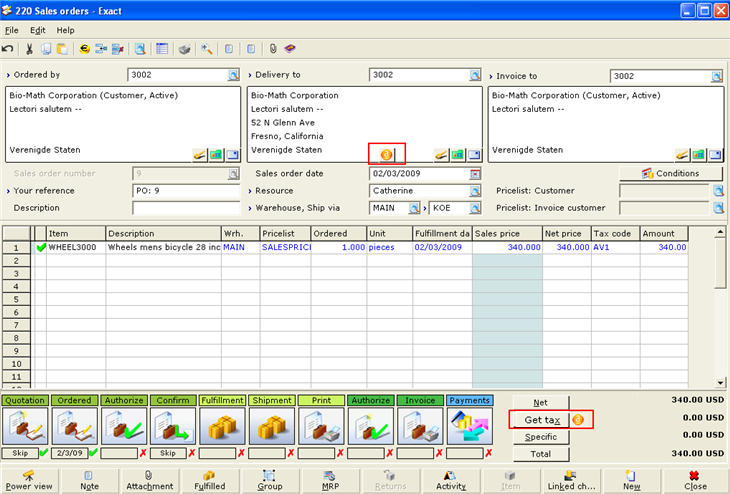This screenshot has width=730, height=494.
Task: Click the yellow euro symbol toolbar icon
Action: tap(84, 49)
